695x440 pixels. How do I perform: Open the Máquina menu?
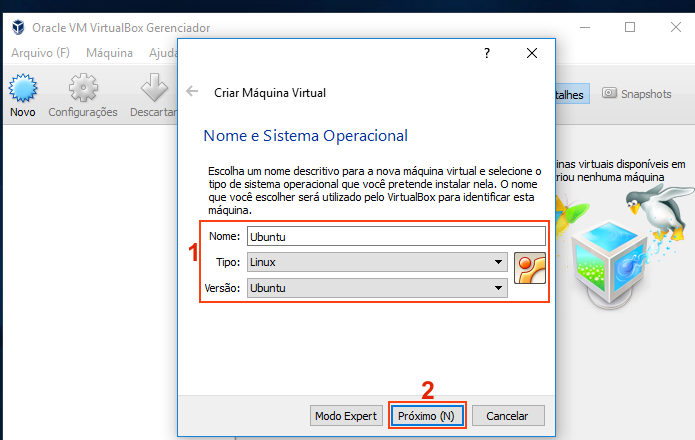click(x=109, y=53)
